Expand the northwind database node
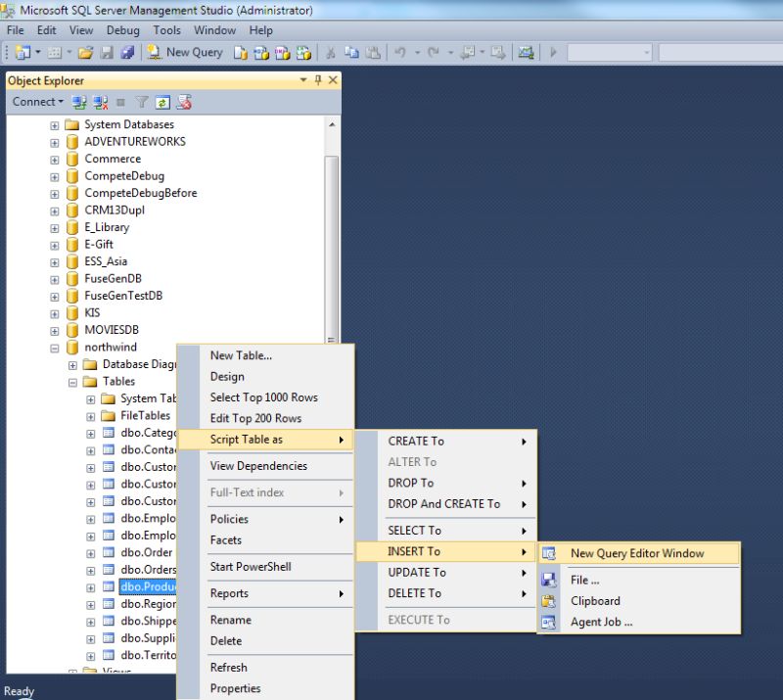This screenshot has height=700, width=783. [55, 347]
